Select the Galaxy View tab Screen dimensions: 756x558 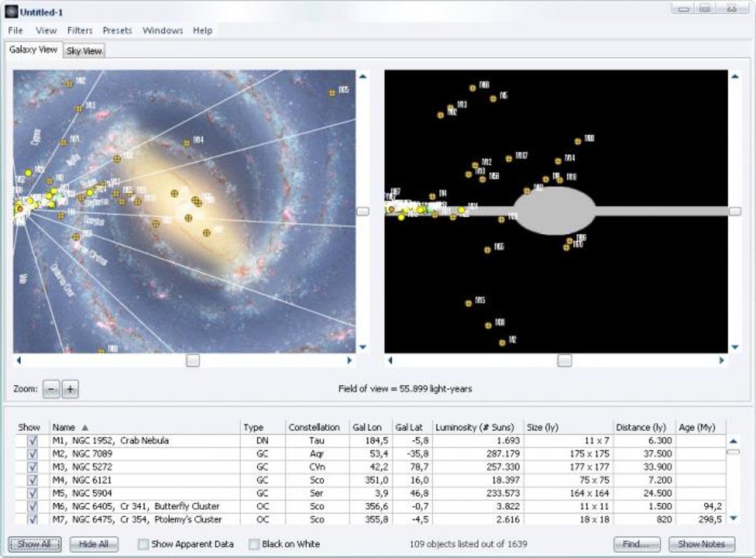coord(33,50)
